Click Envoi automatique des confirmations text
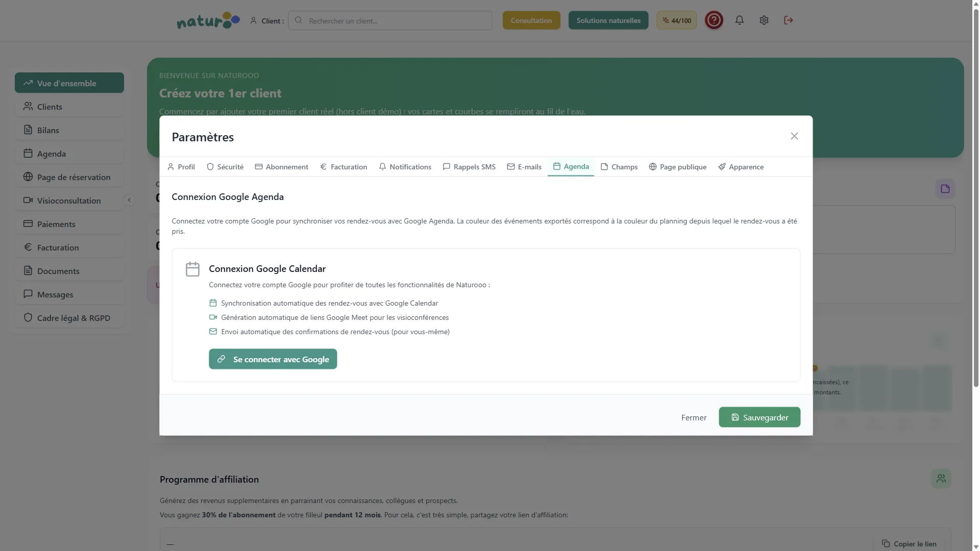Viewport: 980px width, 551px height. tap(335, 332)
